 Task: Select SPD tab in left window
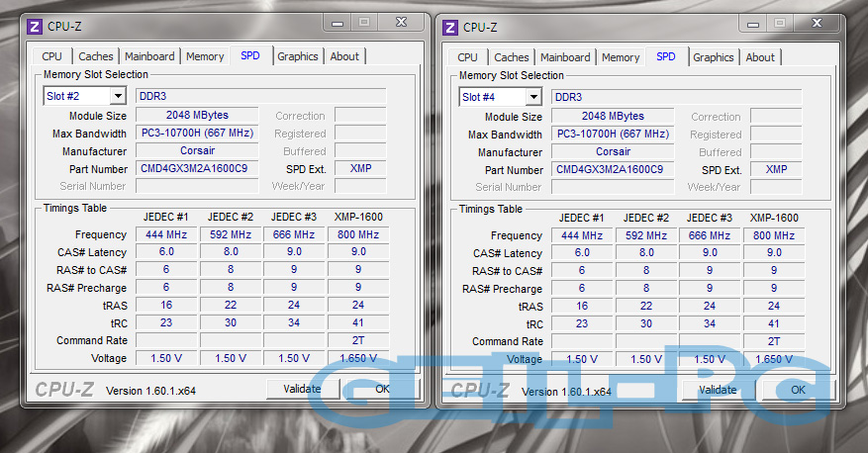(x=250, y=55)
